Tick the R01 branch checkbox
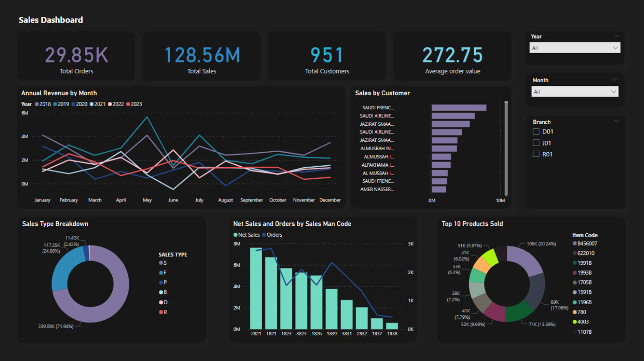The image size is (644, 361). pyautogui.click(x=535, y=154)
